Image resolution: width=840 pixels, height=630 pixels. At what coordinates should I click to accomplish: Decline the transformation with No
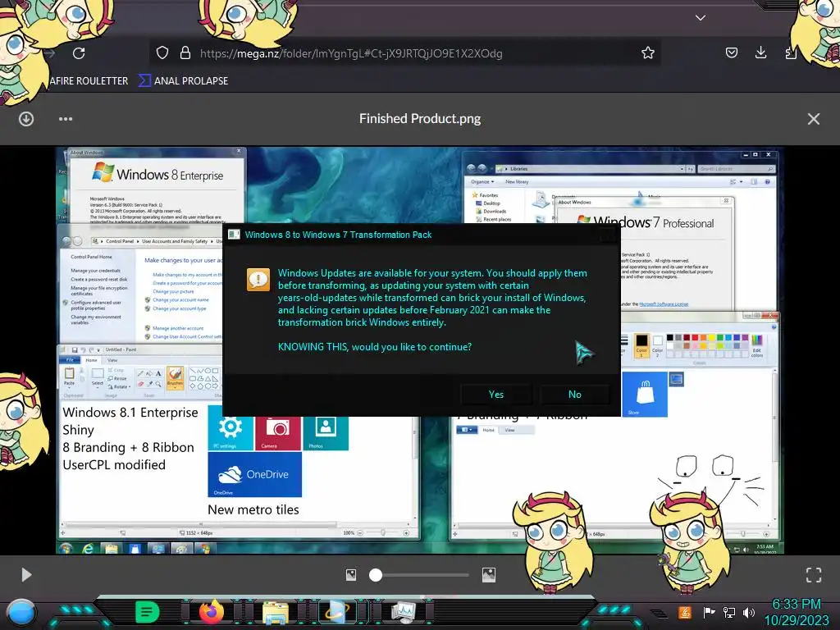[x=575, y=395]
